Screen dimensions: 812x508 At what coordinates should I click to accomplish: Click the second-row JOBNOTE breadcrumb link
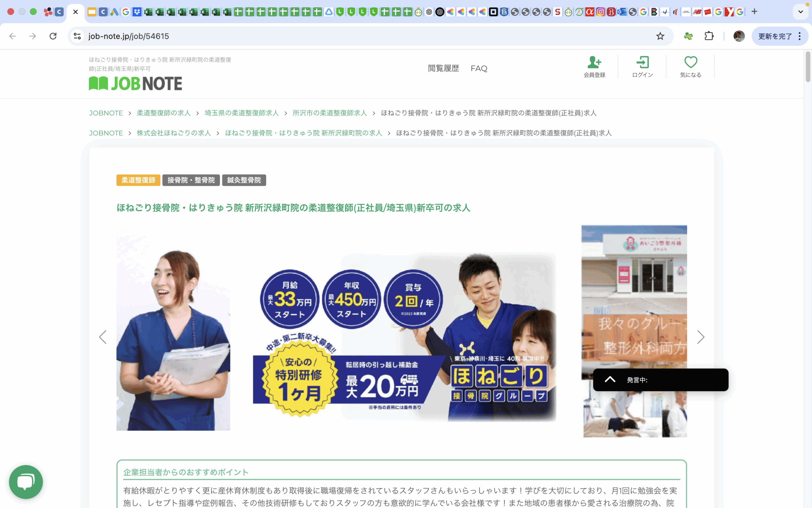pos(106,133)
